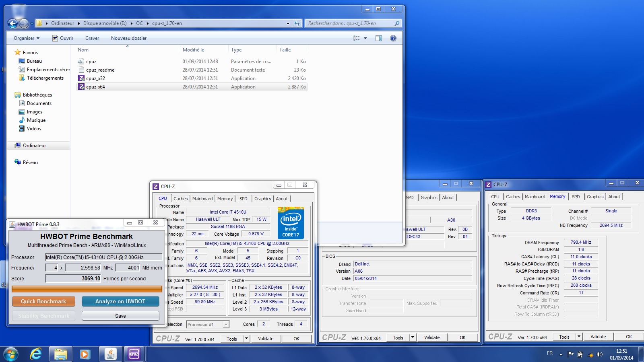Expand Tools dropdown in Mainboard window

413,337
